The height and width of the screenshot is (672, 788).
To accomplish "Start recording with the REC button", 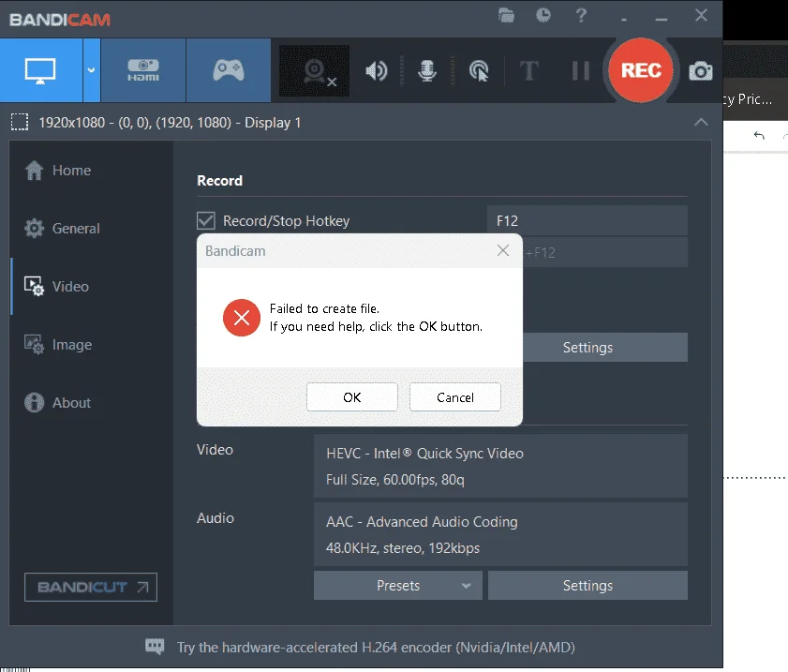I will [x=641, y=70].
